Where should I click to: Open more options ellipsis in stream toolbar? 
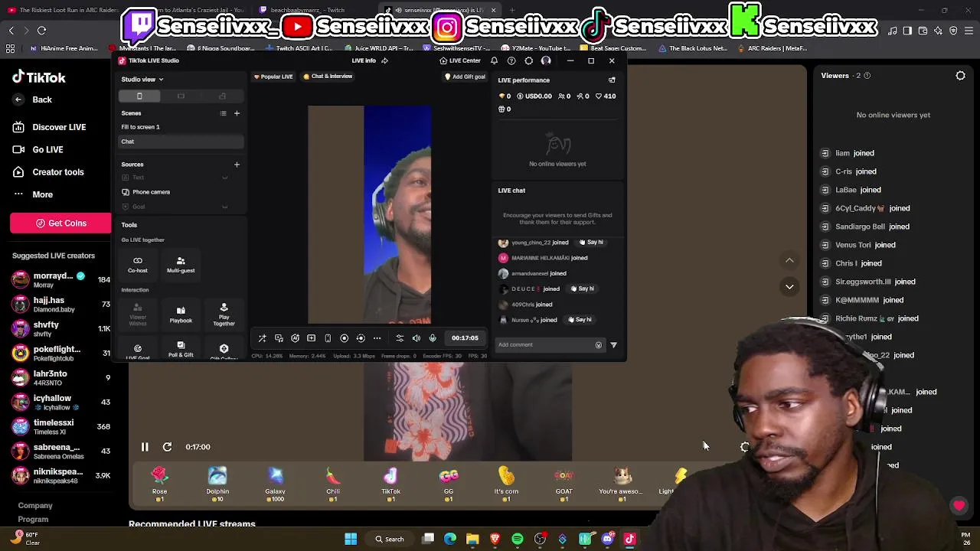click(x=377, y=338)
